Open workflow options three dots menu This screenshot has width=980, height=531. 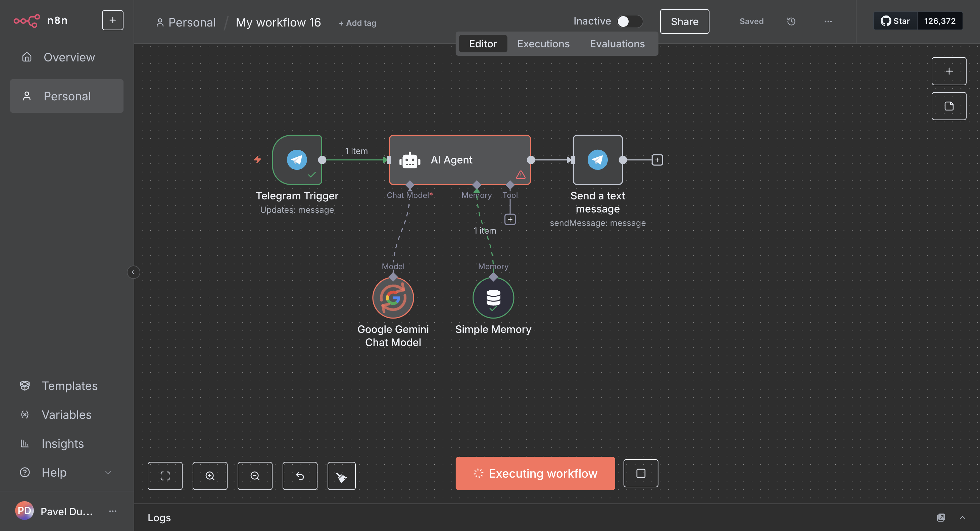pyautogui.click(x=828, y=21)
